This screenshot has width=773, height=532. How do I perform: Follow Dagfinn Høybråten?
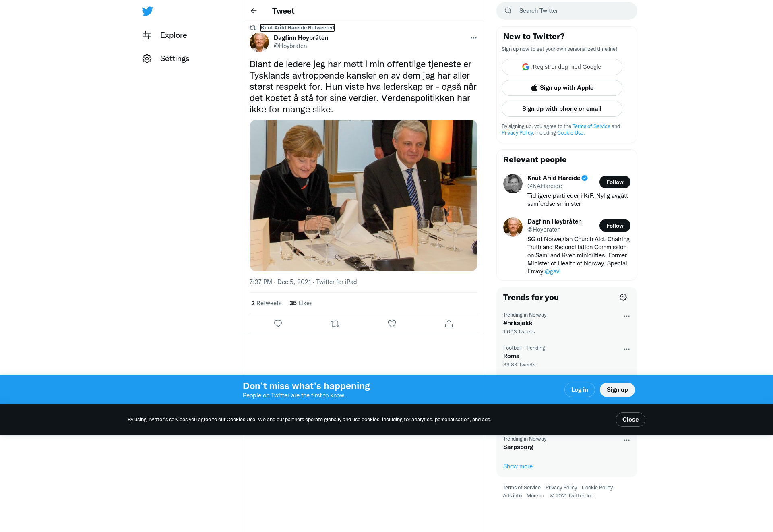[615, 226]
